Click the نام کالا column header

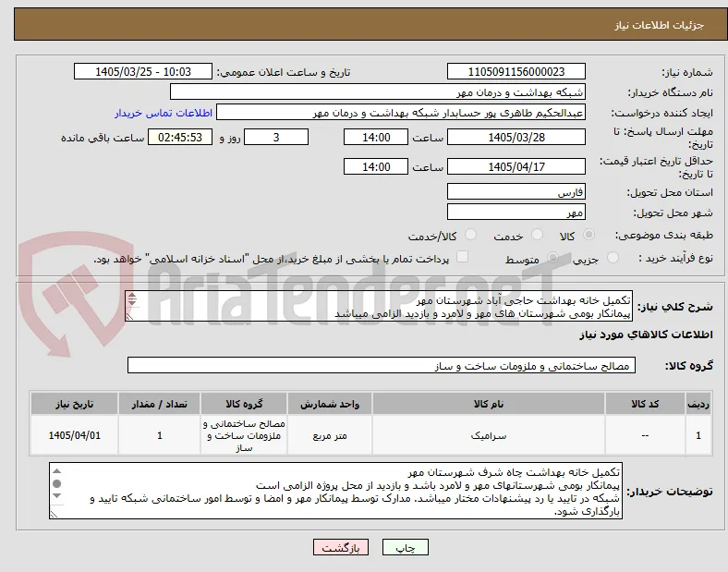point(489,404)
